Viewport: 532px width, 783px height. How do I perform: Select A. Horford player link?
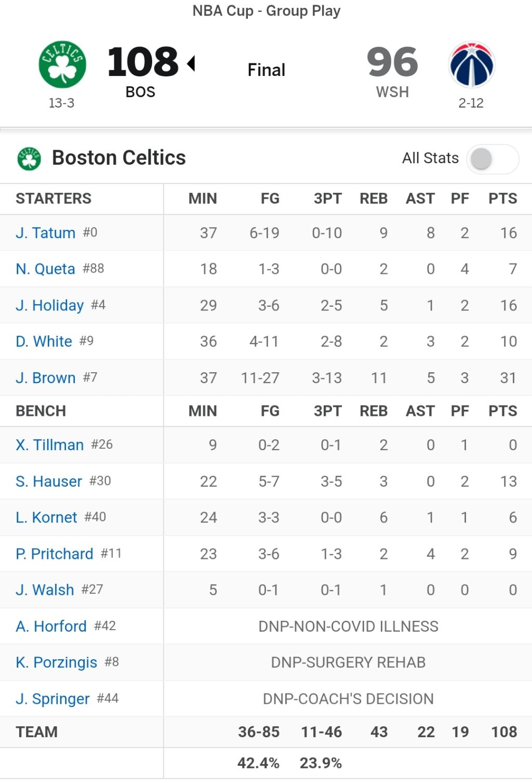pyautogui.click(x=51, y=626)
